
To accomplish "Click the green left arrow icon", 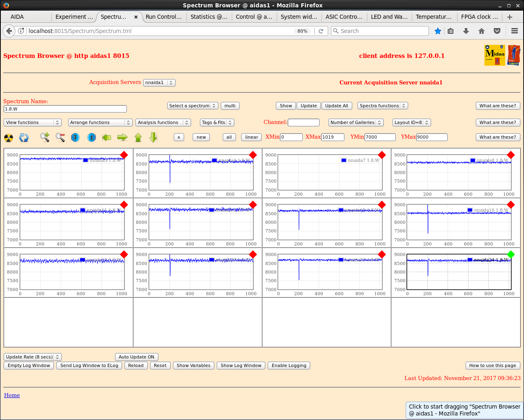I will click(x=107, y=137).
